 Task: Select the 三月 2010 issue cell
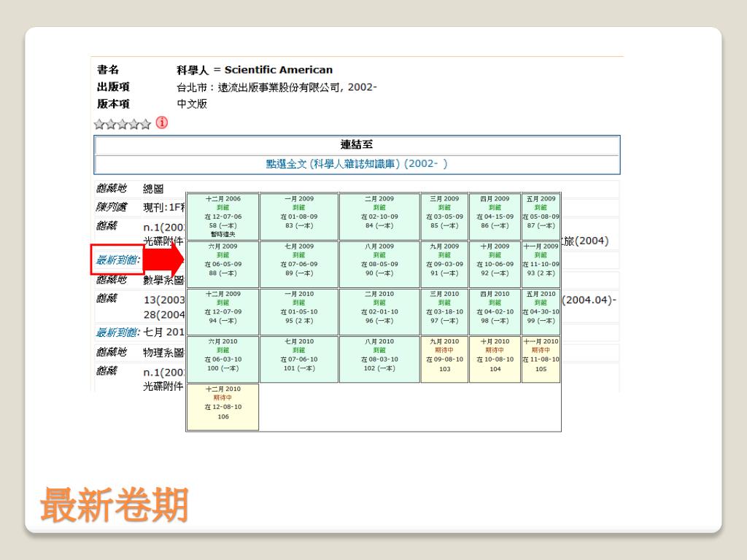click(x=444, y=311)
